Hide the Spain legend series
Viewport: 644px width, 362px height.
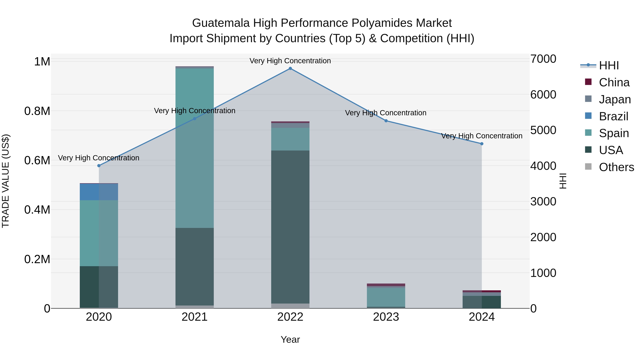[607, 133]
